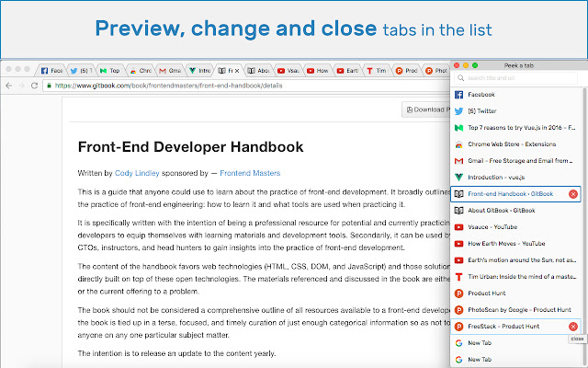Viewport: 588px width, 368px height.
Task: Minimize the Peek a tab window
Action: point(466,65)
